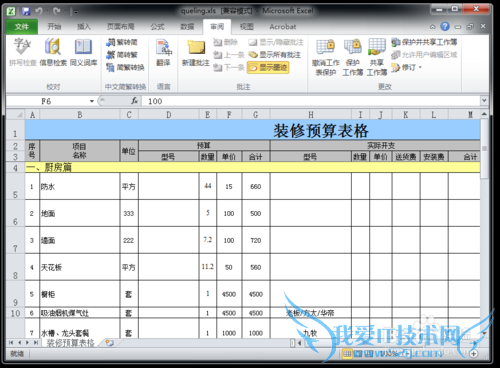Viewport: 500px width, 368px height.
Task: Open the 文件 file tab
Action: pos(22,27)
